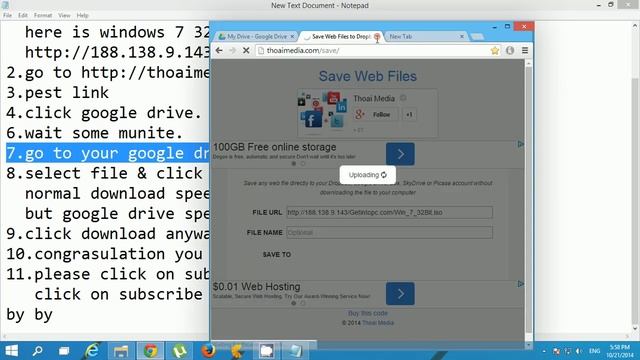The height and width of the screenshot is (360, 640).
Task: Open File Explorer from the taskbar
Action: (x=121, y=351)
